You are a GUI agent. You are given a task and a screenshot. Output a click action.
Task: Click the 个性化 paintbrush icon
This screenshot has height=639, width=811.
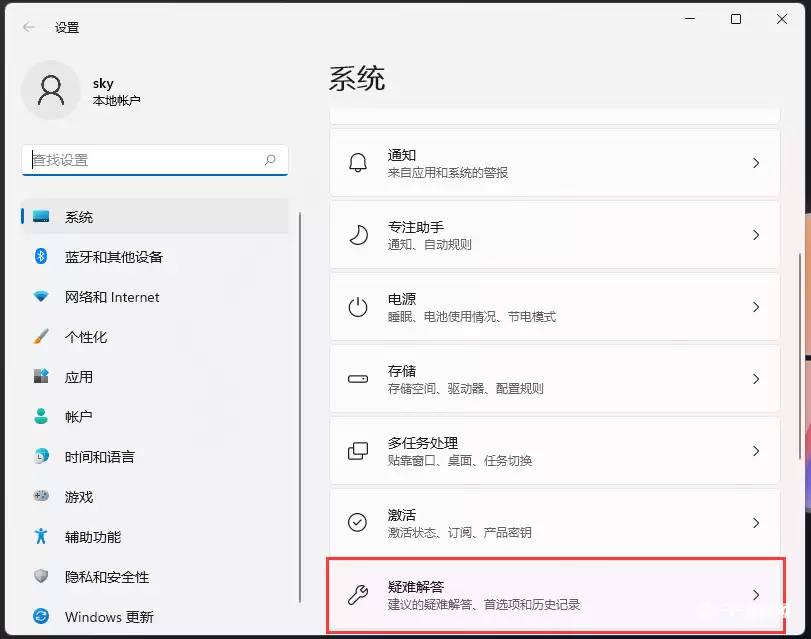coord(41,337)
